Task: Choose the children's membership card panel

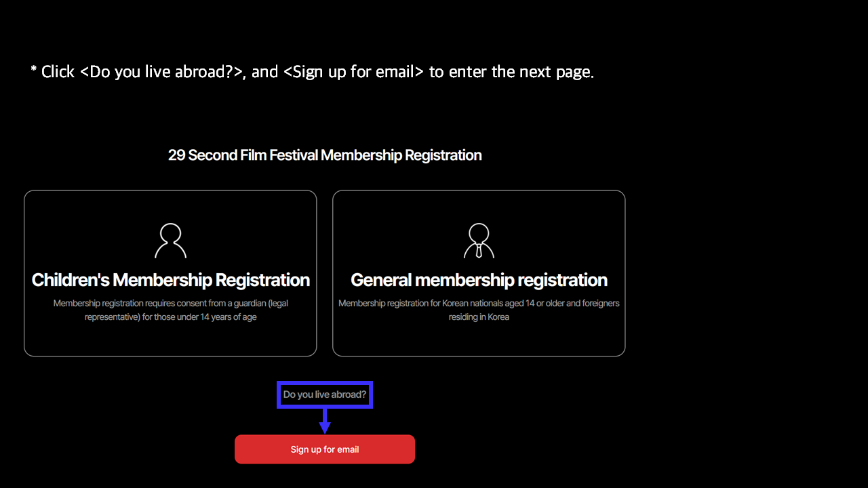Action: [x=170, y=273]
